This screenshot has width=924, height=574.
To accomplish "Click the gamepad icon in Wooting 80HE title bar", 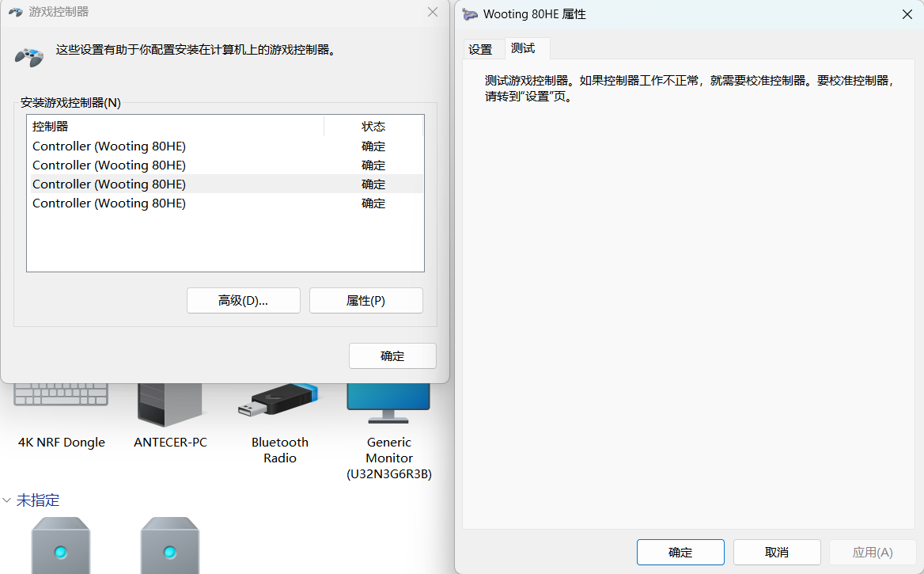I will (470, 14).
